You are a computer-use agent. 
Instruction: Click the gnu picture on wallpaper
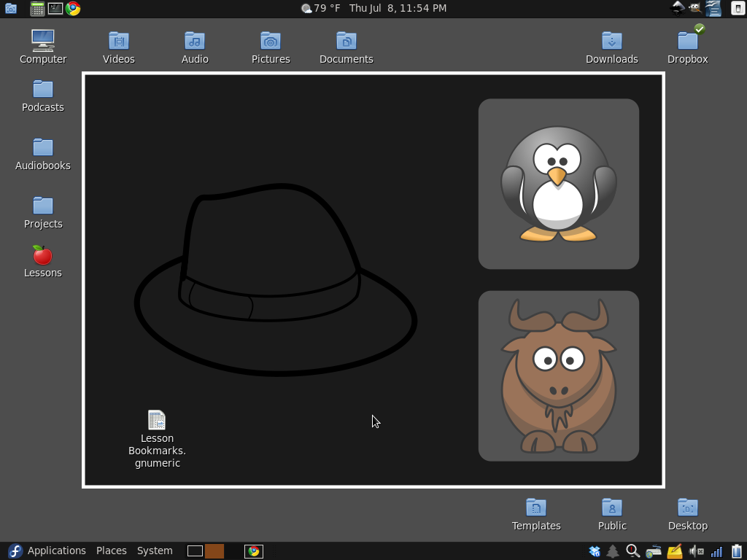[x=558, y=376]
